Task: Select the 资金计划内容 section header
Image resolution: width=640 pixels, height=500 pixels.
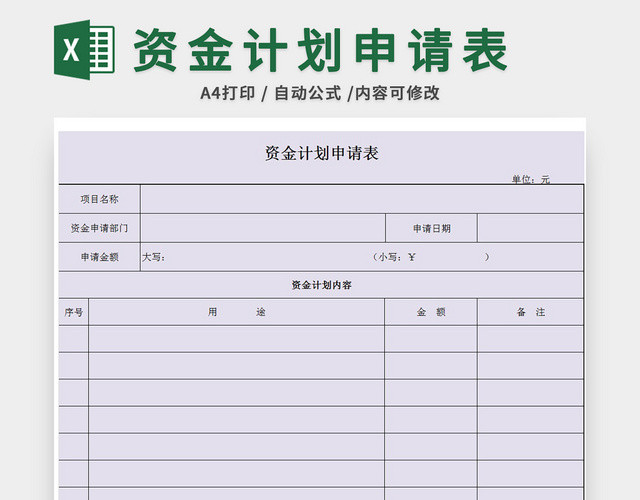Action: (x=321, y=285)
